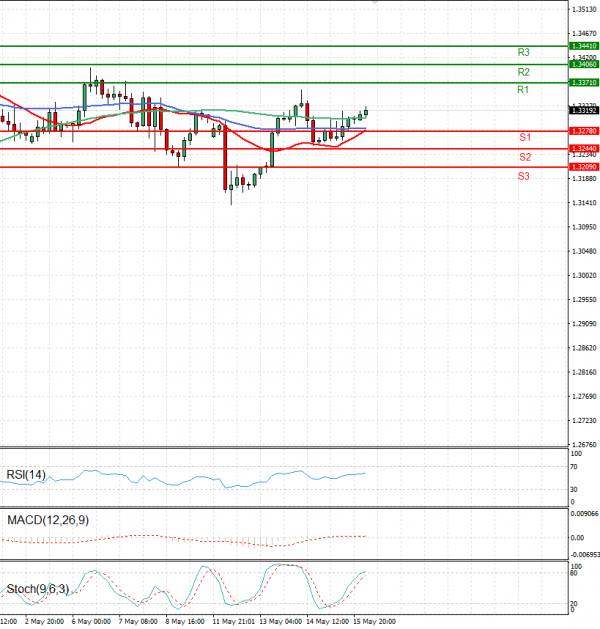Click the MACD(12,26,9) indicator label
This screenshot has height=629, width=600.
point(48,520)
